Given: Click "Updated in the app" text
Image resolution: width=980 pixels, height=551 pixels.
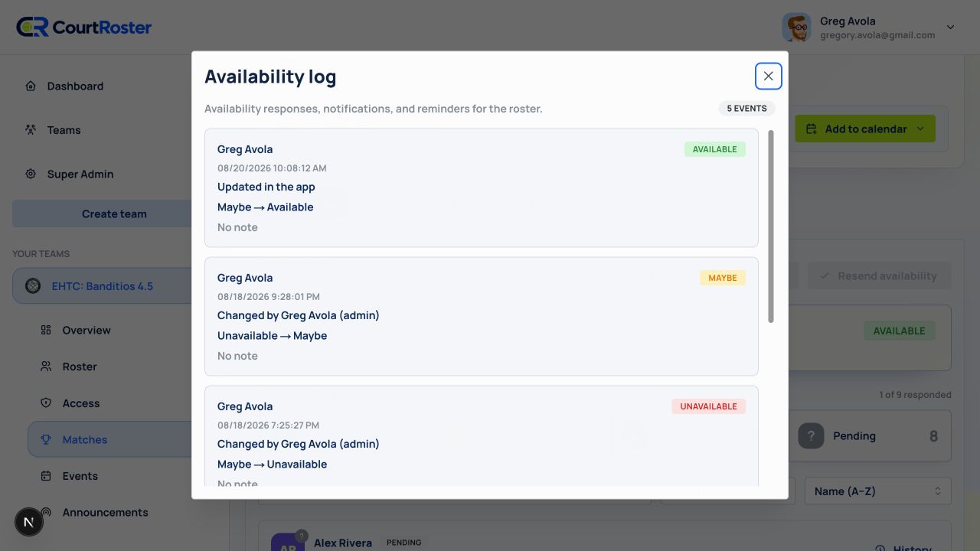Looking at the screenshot, I should click(266, 187).
